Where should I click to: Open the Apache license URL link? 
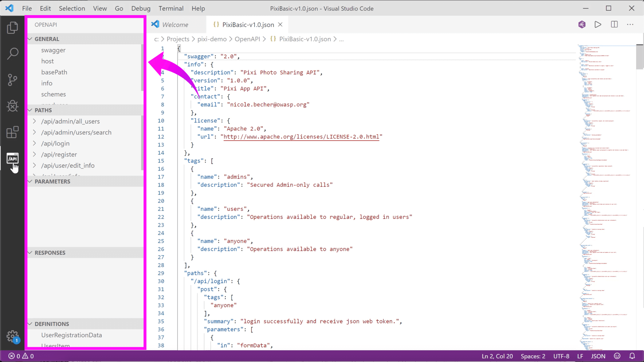(x=301, y=137)
